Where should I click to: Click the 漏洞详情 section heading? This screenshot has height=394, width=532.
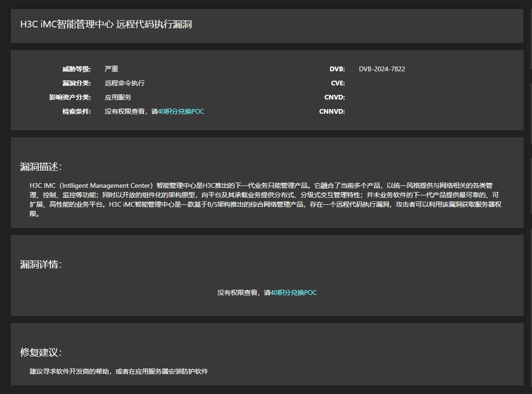click(41, 264)
